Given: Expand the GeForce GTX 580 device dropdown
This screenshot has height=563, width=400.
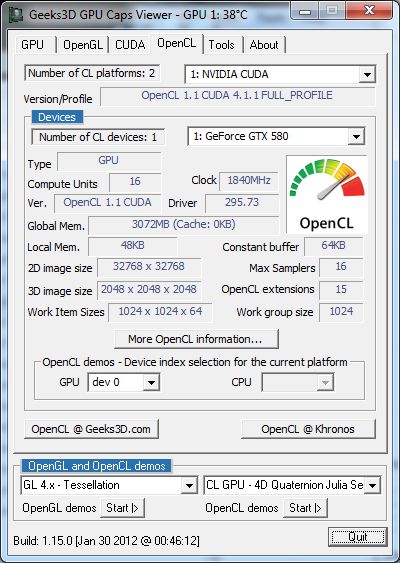Looking at the screenshot, I should coord(356,137).
